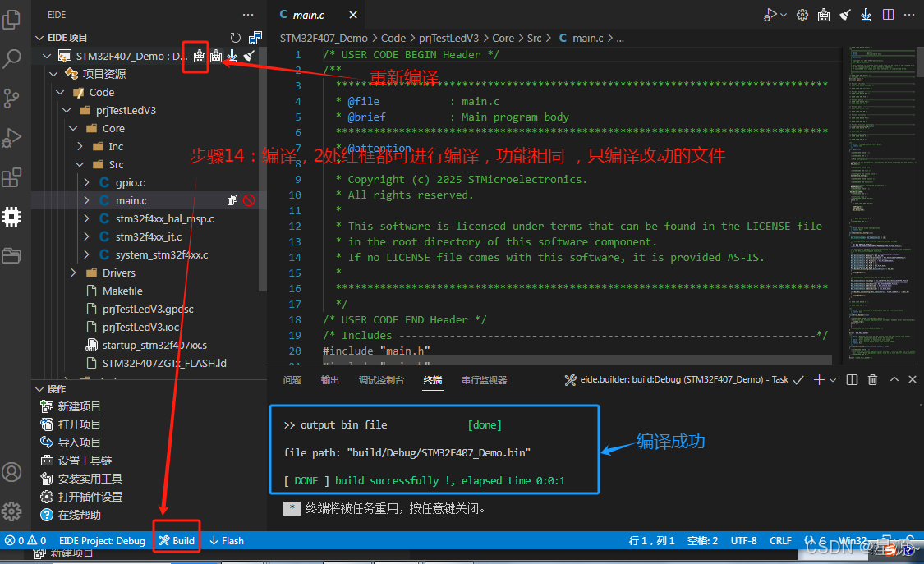The height and width of the screenshot is (564, 924).
Task: Select the EIDE chip icon in activity bar
Action: click(11, 217)
